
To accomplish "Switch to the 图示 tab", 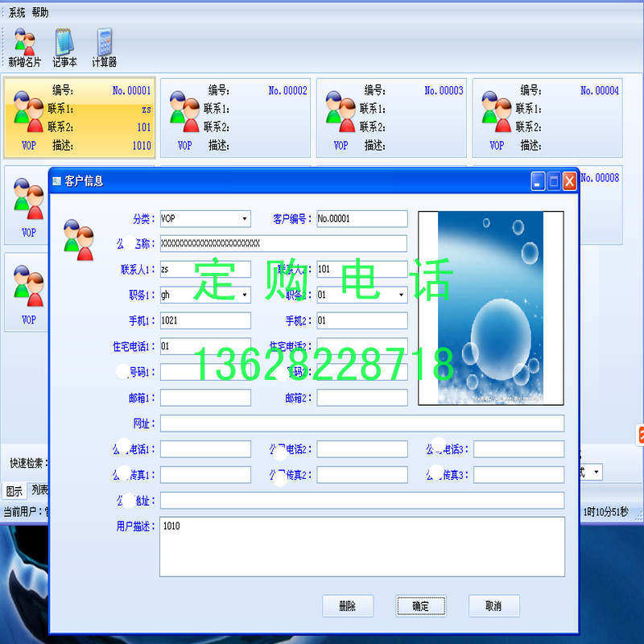I will [x=14, y=491].
